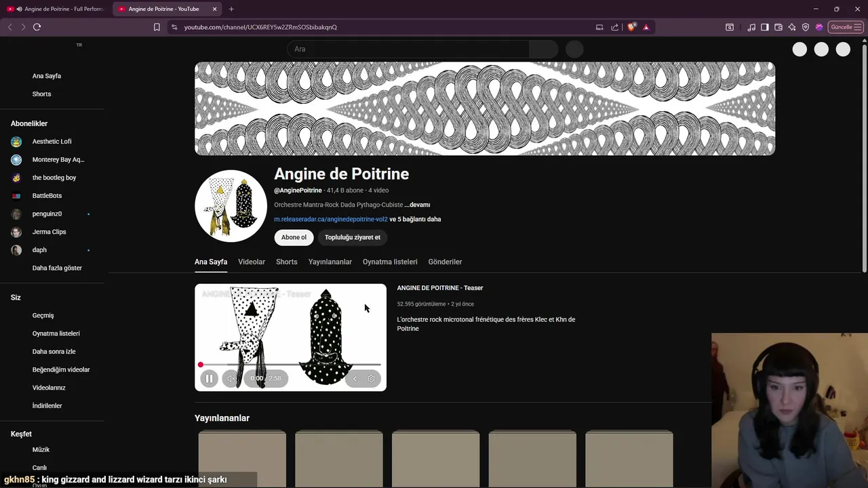This screenshot has height=488, width=868.
Task: Subscribe with the Abone ol button
Action: [294, 237]
